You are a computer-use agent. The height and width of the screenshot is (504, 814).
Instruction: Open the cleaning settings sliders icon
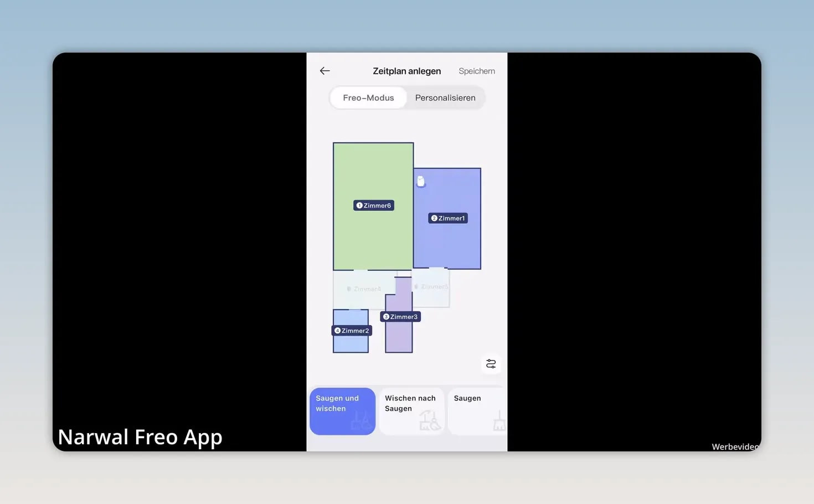click(491, 364)
